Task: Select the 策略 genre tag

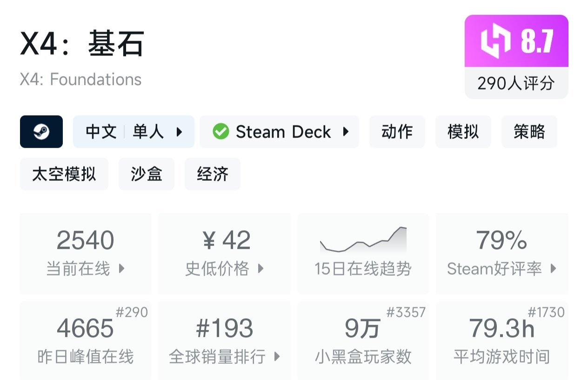Action: pos(529,132)
